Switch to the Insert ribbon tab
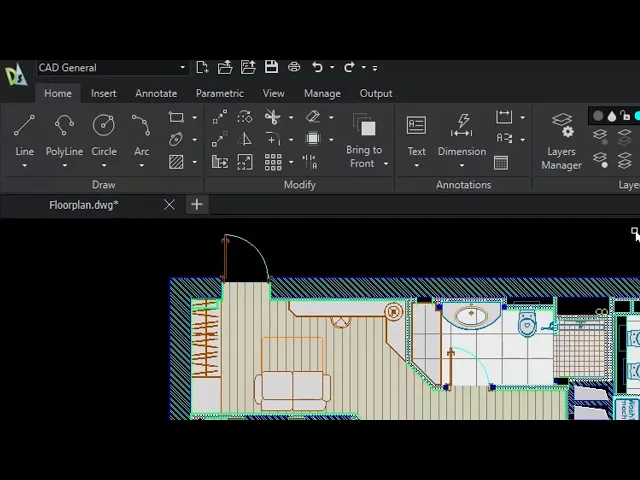 tap(104, 93)
